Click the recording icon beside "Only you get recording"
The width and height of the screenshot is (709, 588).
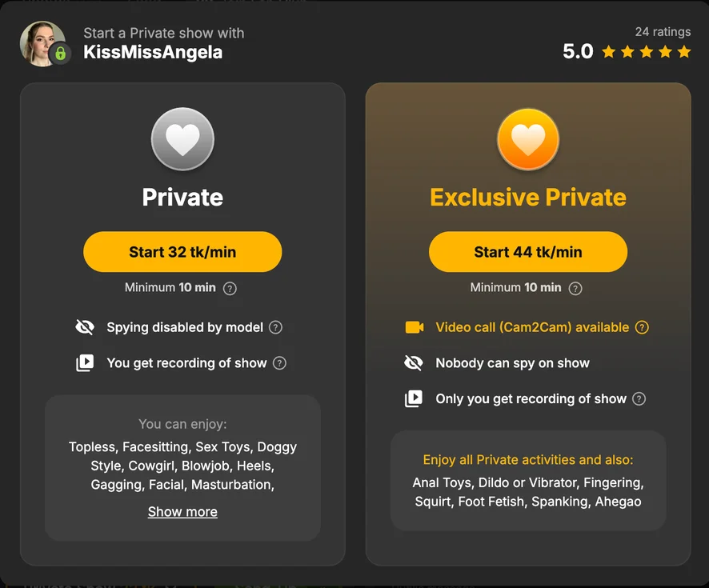coord(414,398)
